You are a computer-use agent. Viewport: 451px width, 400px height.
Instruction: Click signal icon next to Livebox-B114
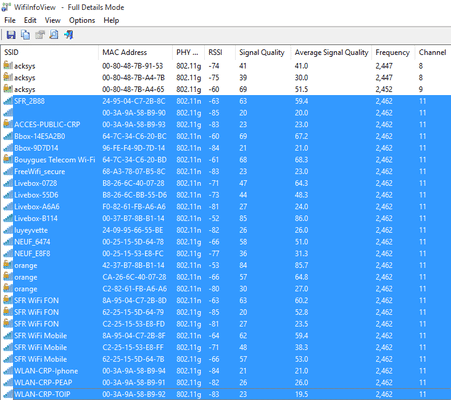tap(8, 218)
